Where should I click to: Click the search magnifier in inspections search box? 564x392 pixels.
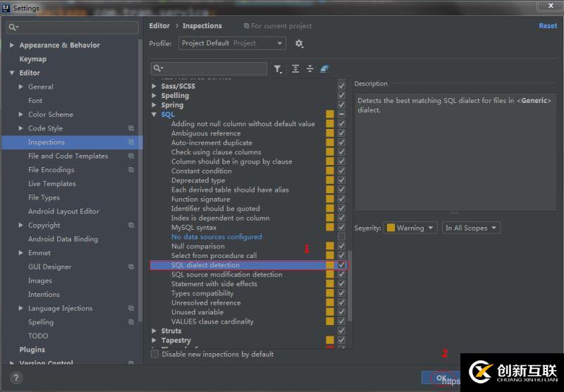(158, 68)
